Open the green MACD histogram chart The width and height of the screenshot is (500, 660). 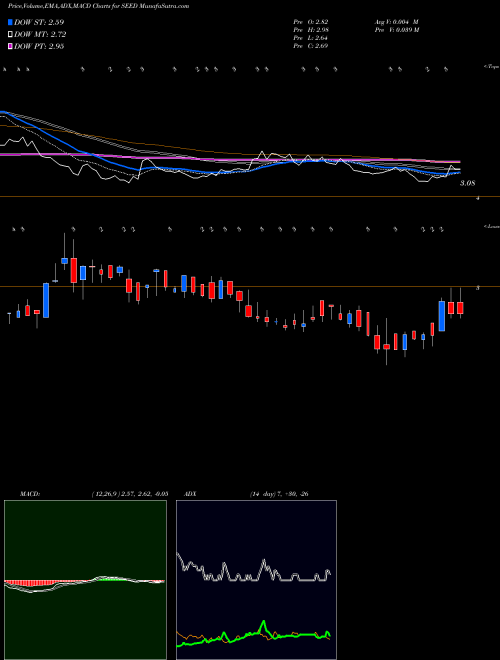85,580
